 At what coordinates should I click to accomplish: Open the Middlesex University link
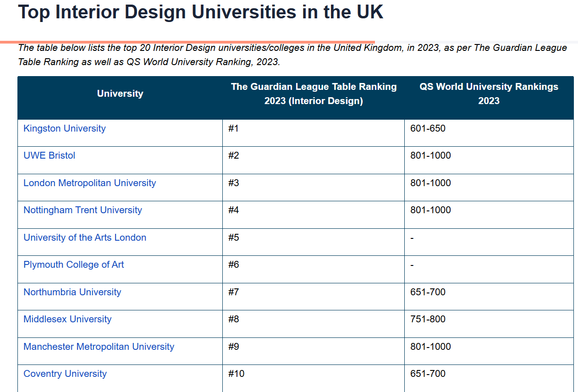pos(67,319)
